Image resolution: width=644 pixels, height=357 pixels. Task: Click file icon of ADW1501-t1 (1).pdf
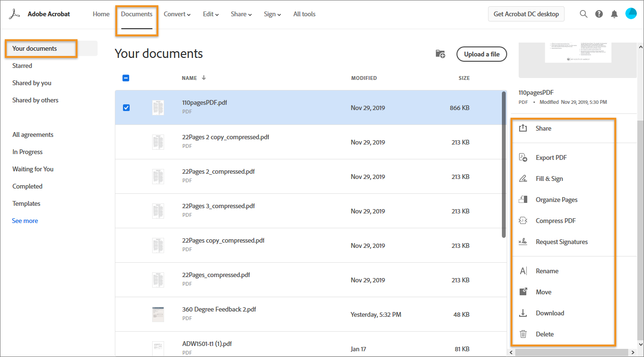click(x=158, y=348)
